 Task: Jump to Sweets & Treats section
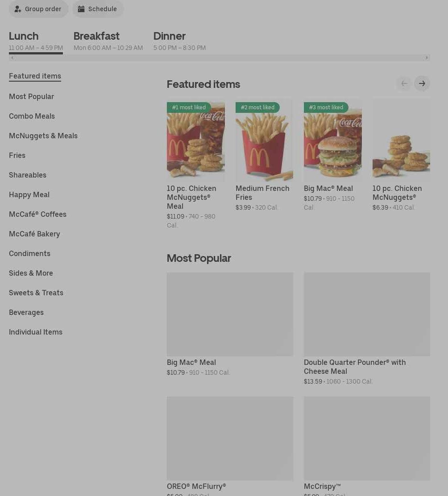pyautogui.click(x=36, y=293)
